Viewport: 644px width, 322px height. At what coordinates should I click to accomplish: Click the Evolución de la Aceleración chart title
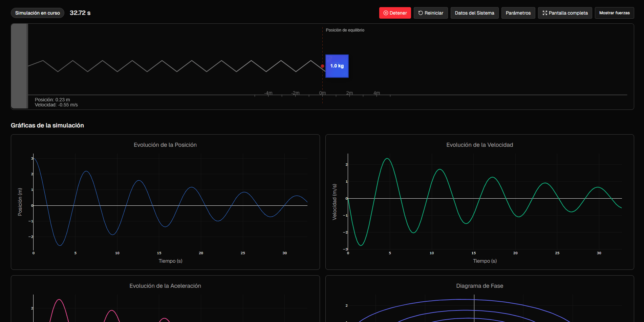[x=165, y=286]
